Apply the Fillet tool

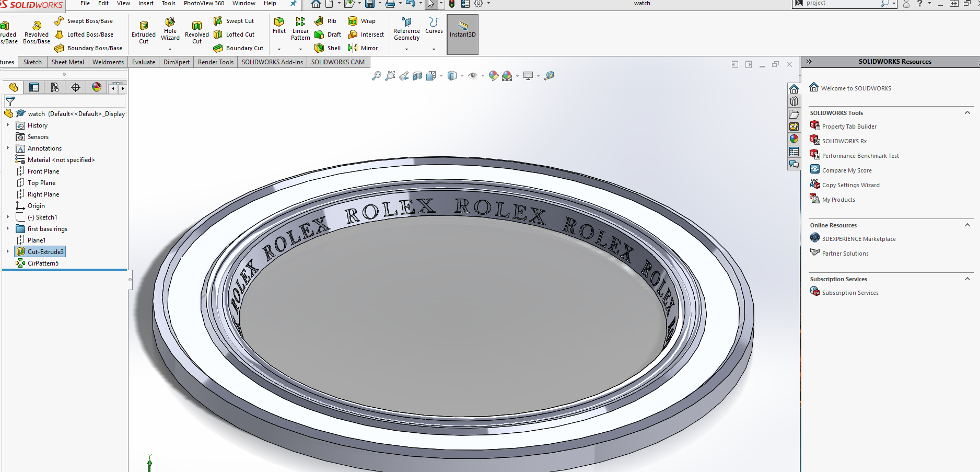279,26
